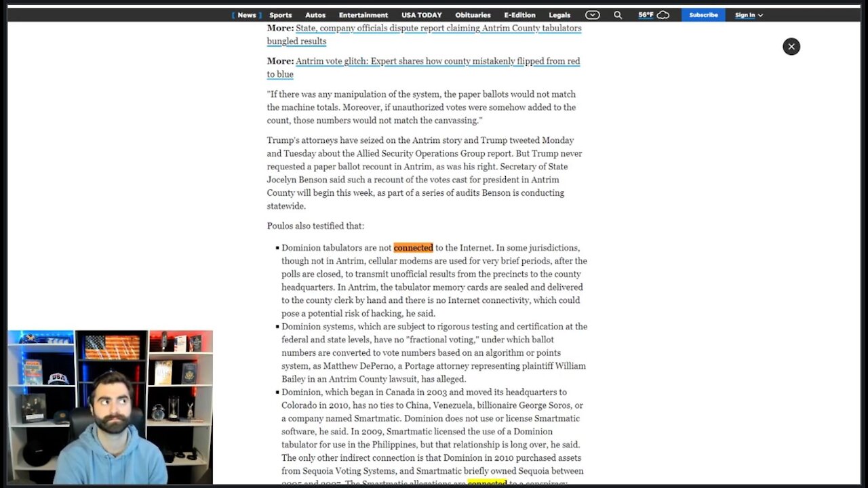Viewport: 868px width, 488px height.
Task: Select the Entertainment nav item
Action: click(363, 15)
